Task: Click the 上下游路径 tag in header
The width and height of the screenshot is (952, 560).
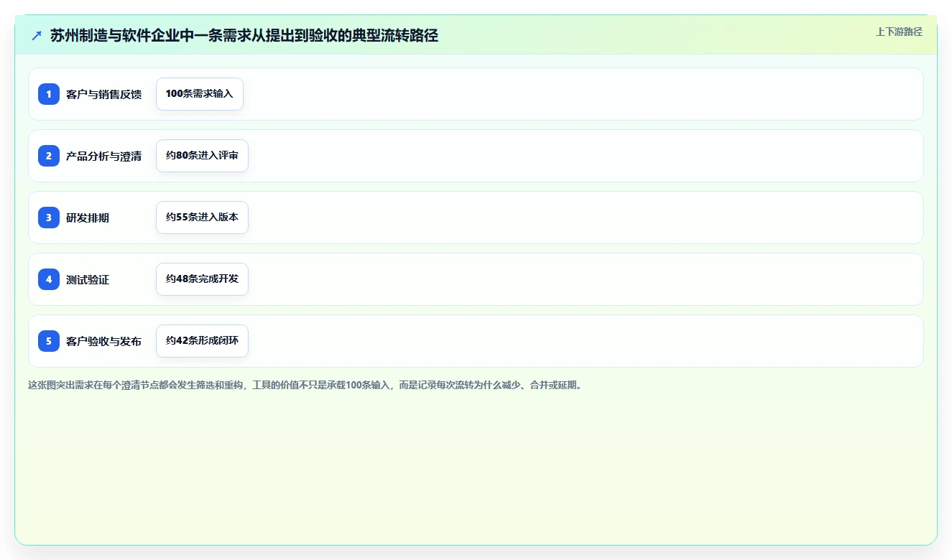Action: click(899, 32)
